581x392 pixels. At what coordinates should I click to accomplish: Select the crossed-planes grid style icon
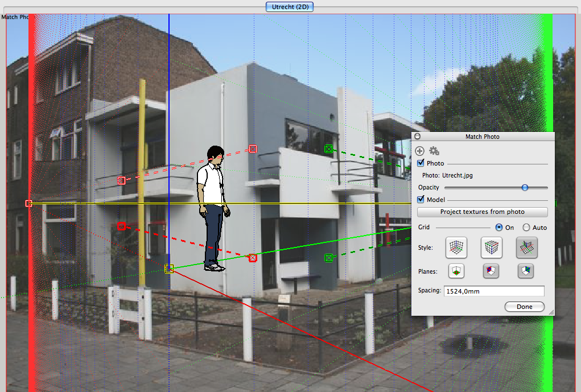(x=526, y=247)
